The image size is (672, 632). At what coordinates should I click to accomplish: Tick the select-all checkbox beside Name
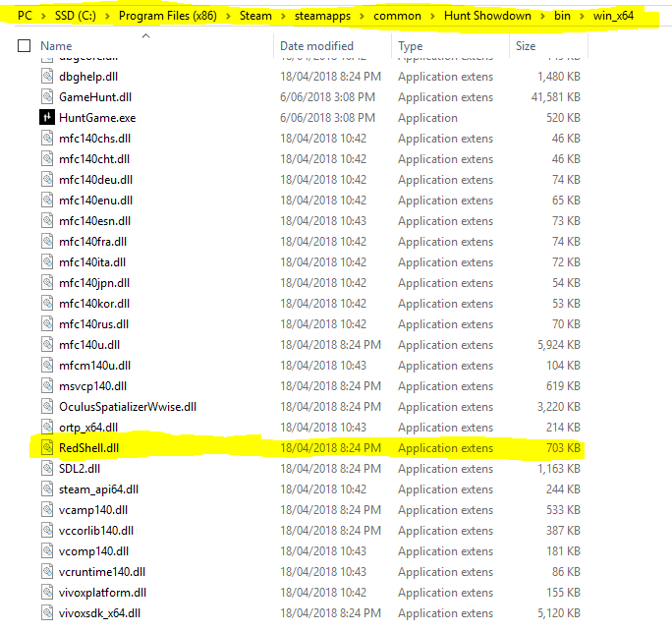pyautogui.click(x=24, y=45)
